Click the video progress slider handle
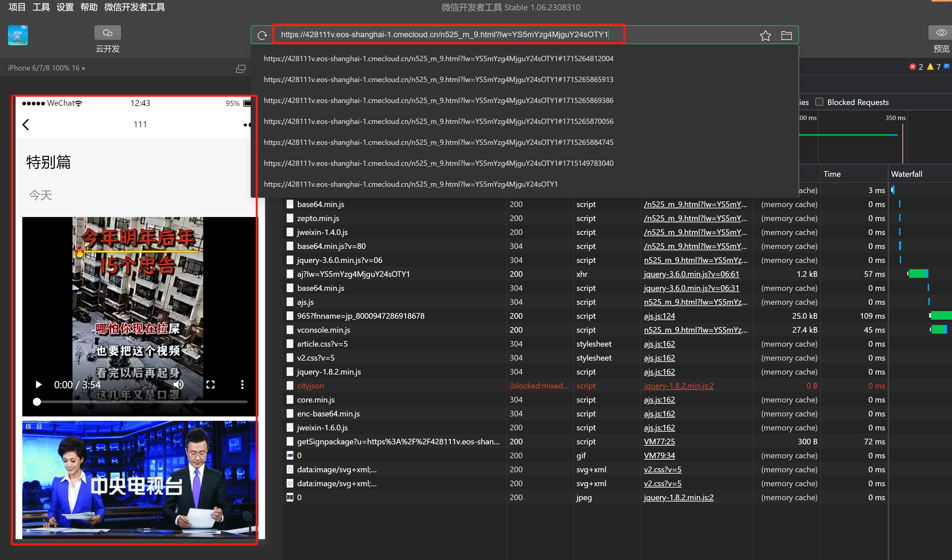The width and height of the screenshot is (952, 560). point(37,402)
